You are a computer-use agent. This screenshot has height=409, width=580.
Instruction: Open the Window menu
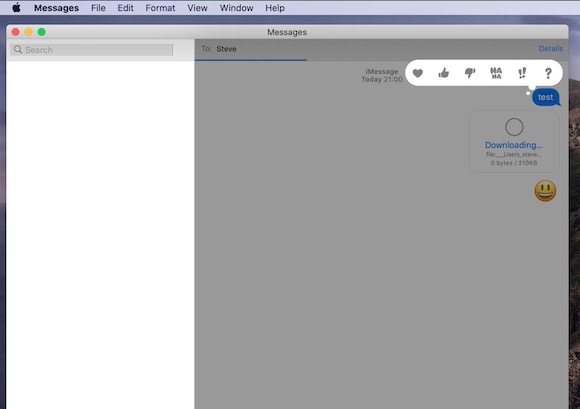click(x=236, y=8)
